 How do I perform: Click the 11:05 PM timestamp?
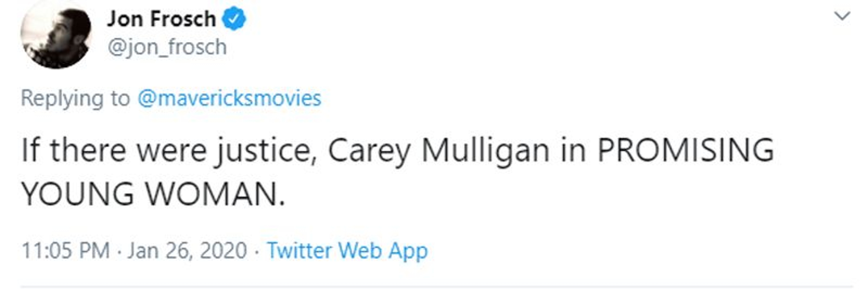coord(66,251)
